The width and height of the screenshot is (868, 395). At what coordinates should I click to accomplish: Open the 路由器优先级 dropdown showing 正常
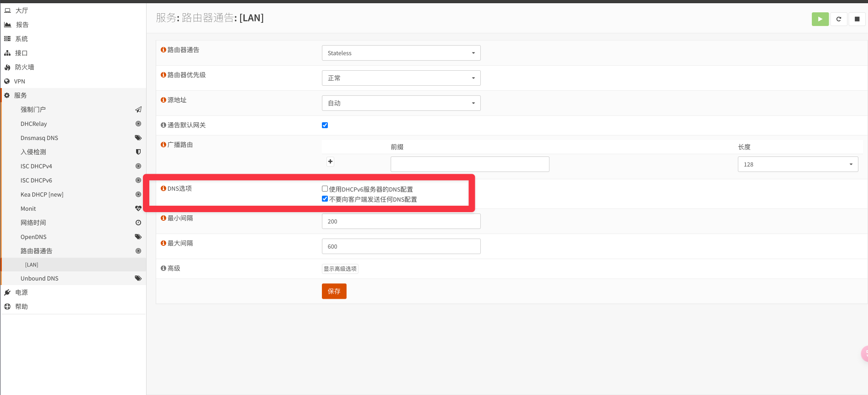click(401, 78)
